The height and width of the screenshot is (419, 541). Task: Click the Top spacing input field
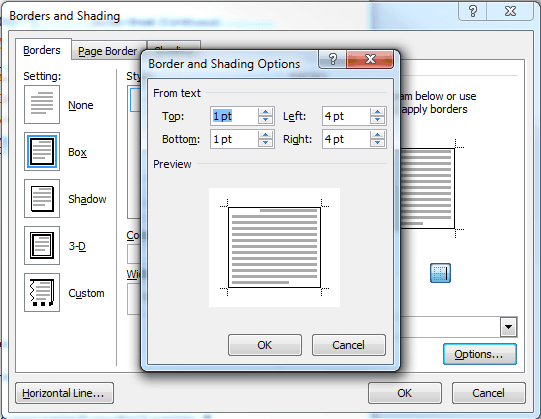coord(234,116)
